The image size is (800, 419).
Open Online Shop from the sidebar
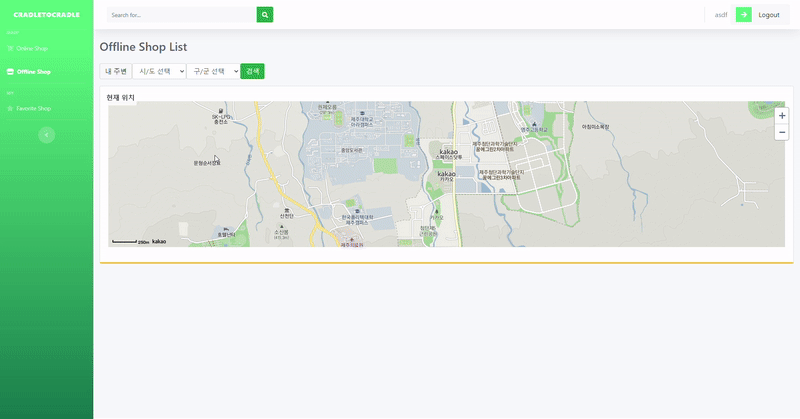tap(32, 48)
